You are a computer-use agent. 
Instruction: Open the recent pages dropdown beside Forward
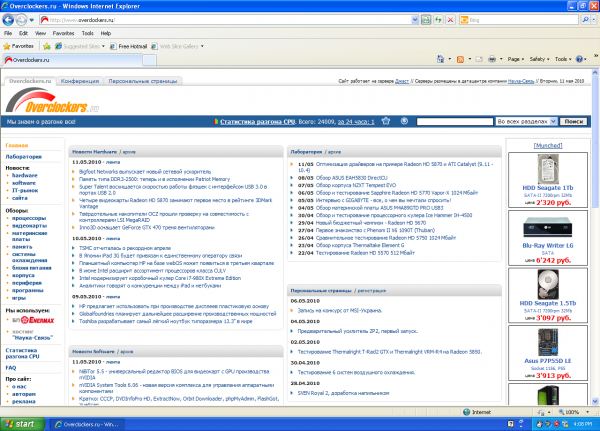click(x=32, y=20)
